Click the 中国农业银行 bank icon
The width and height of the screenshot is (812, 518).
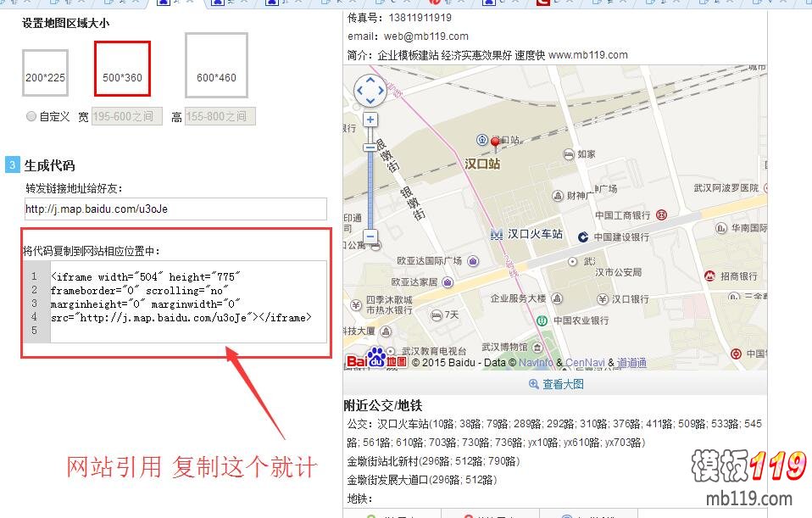tap(542, 320)
